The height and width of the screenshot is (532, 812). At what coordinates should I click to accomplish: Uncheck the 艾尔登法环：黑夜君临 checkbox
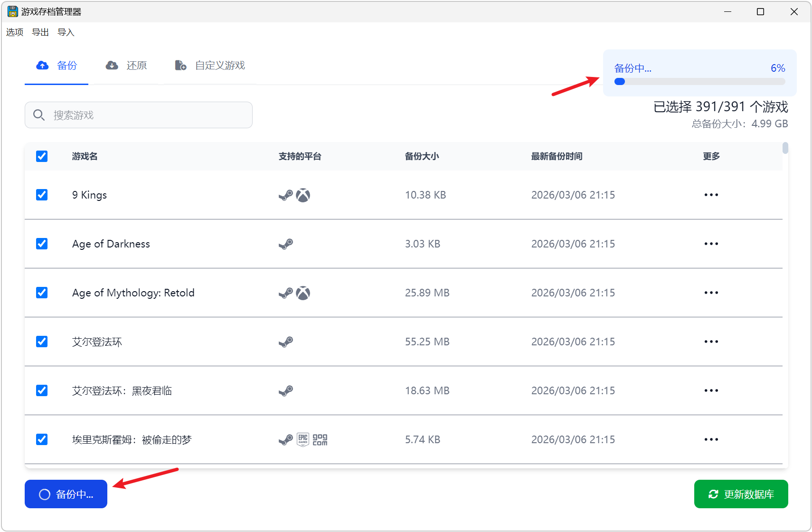(42, 390)
